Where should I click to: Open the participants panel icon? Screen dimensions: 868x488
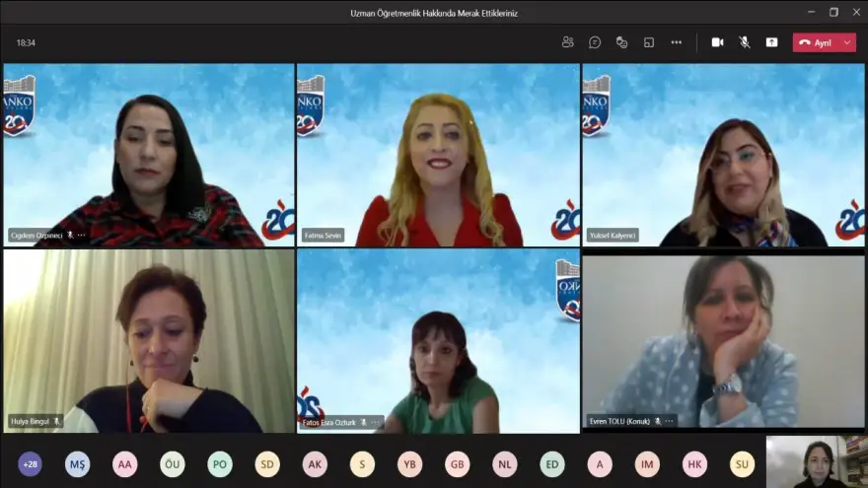click(567, 42)
